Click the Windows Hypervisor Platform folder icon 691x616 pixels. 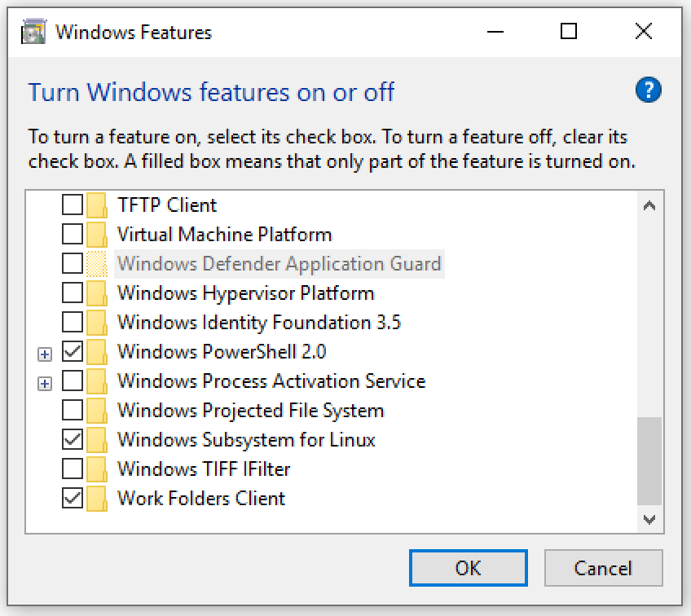click(x=96, y=293)
